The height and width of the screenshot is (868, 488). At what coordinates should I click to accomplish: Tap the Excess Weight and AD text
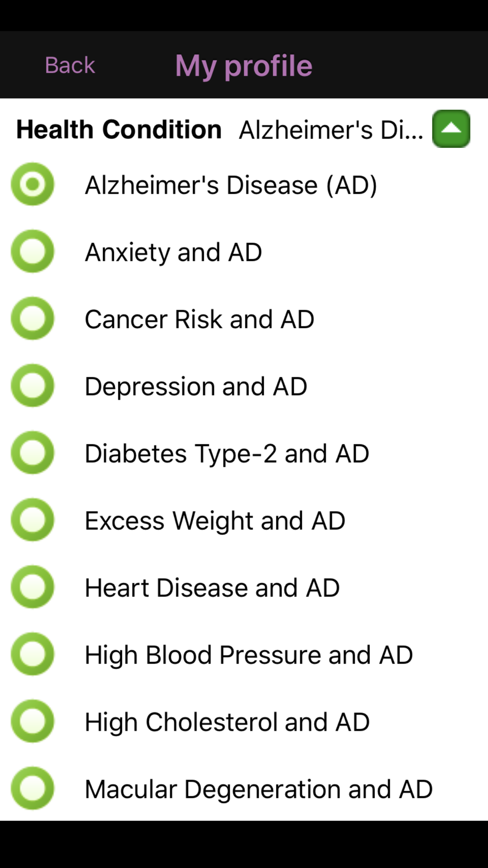[x=215, y=521]
